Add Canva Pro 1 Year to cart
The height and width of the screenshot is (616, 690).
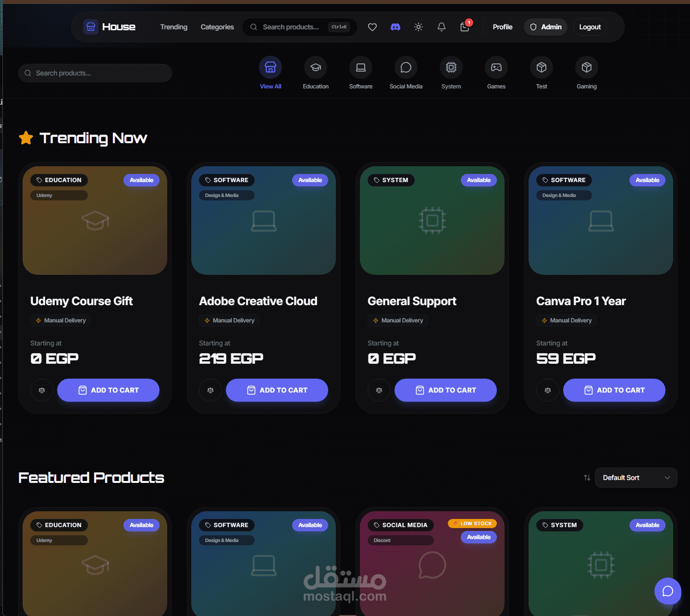tap(615, 390)
